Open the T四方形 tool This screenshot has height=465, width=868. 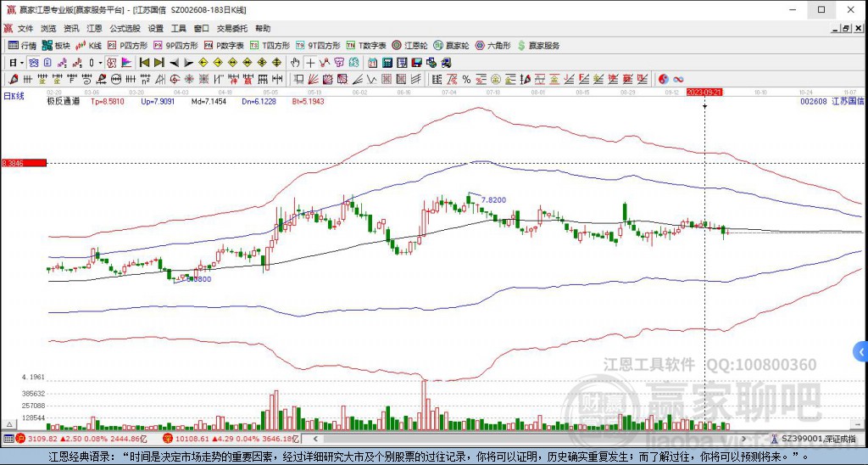point(270,46)
